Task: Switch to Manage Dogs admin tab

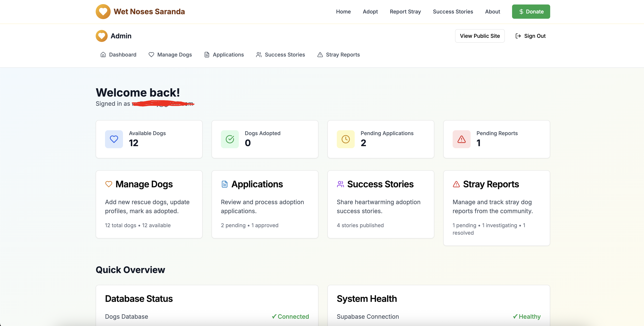Action: point(170,55)
